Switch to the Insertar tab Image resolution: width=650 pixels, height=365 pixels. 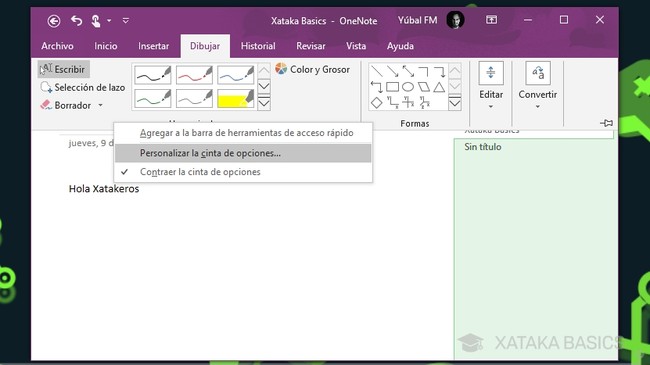[153, 46]
